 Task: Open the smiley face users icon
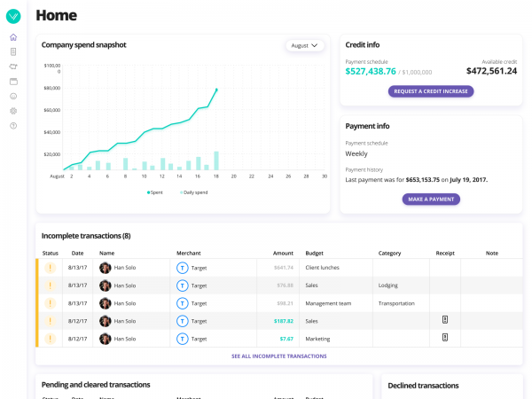click(13, 96)
